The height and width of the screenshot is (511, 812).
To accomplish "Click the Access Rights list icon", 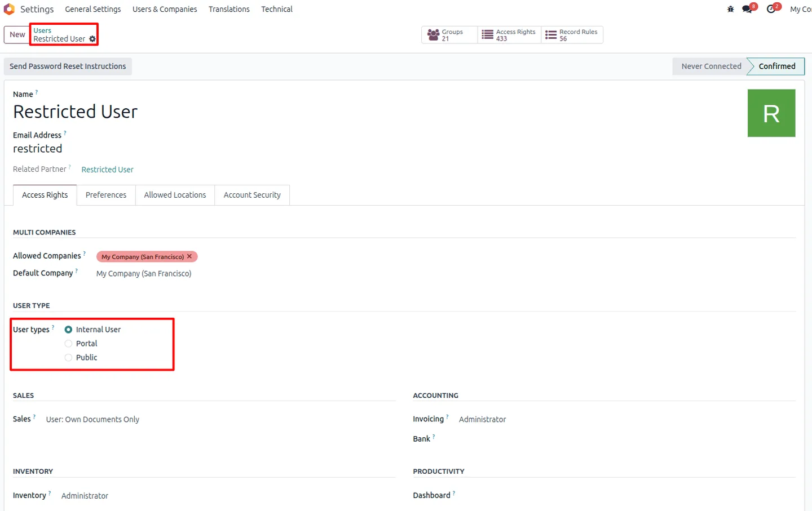I will pyautogui.click(x=488, y=35).
